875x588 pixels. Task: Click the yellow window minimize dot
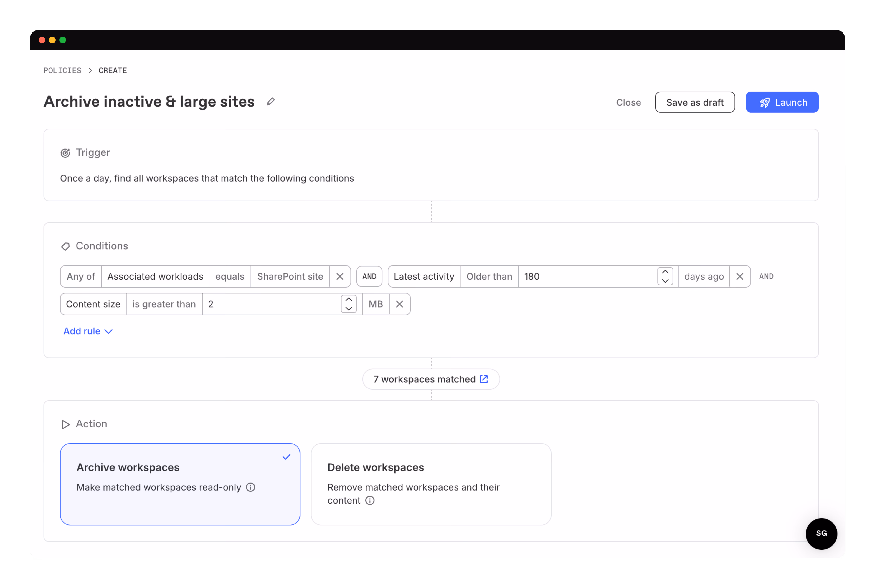[x=52, y=40]
